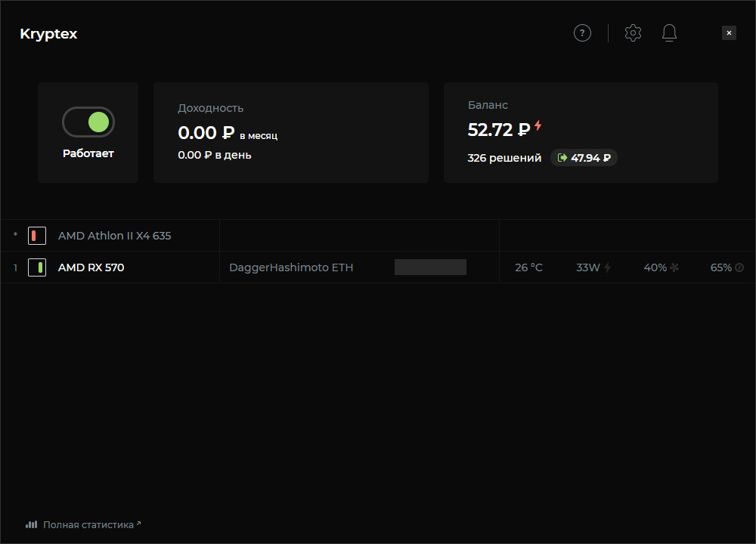Click the power lightning icon next to 33W
Viewport: 756px width, 544px height.
[x=607, y=267]
